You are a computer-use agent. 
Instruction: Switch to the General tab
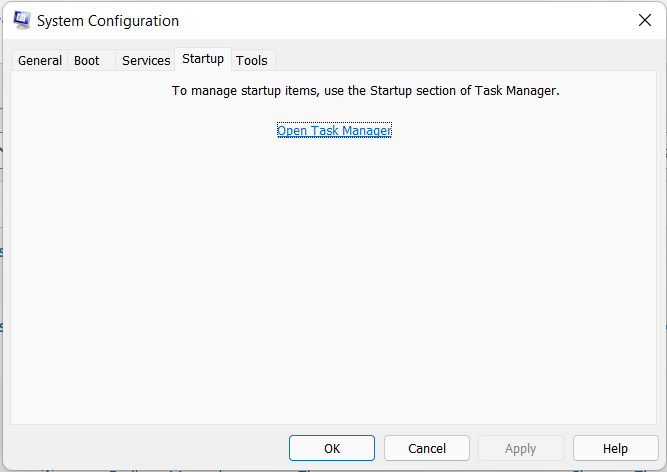coord(40,60)
